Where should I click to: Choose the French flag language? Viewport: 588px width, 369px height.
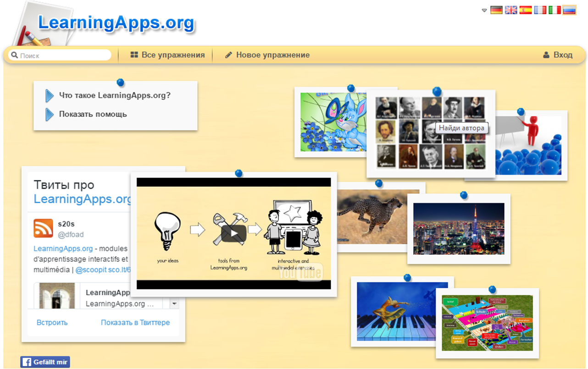(540, 10)
